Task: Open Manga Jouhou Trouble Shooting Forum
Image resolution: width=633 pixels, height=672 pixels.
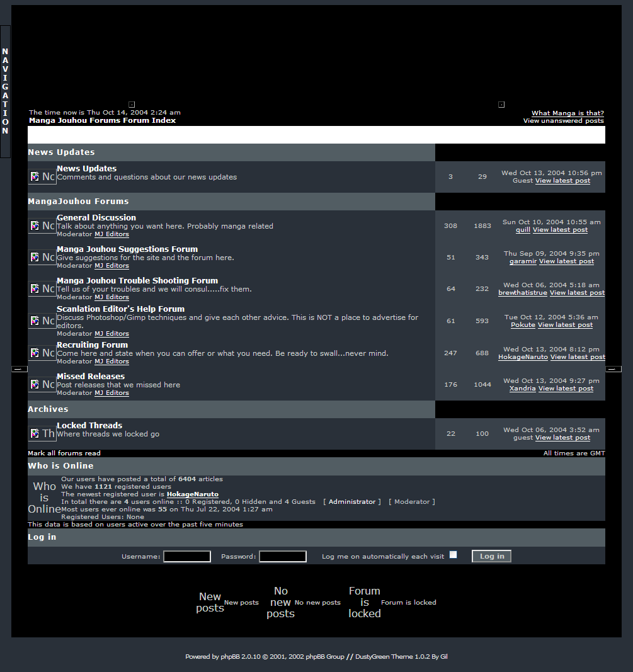Action: click(x=137, y=281)
